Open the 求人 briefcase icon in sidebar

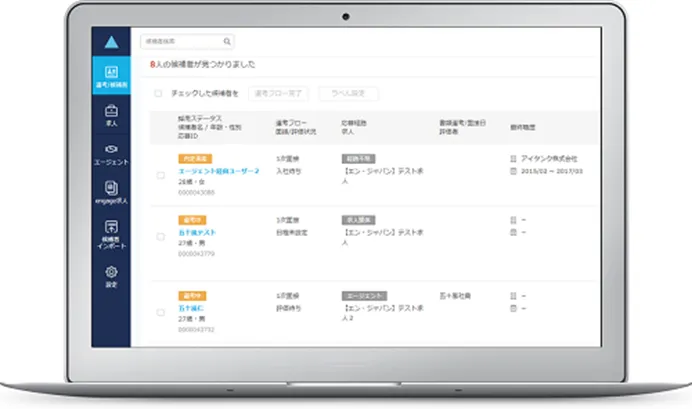coord(110,115)
